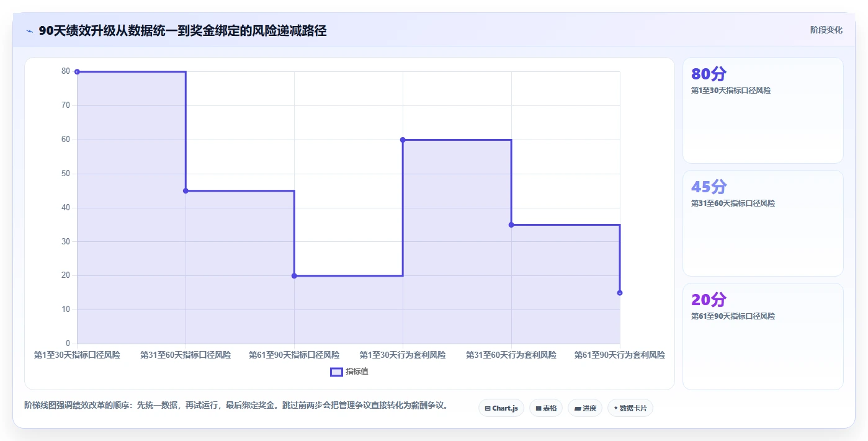Viewport: 868px width, 441px height.
Task: Click the 指标值 legend label text
Action: 357,372
